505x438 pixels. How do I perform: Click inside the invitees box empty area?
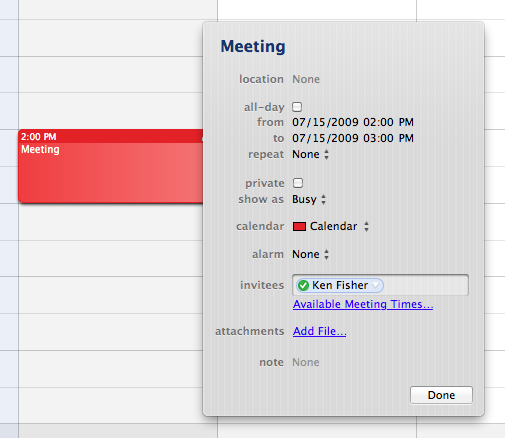[x=426, y=285]
